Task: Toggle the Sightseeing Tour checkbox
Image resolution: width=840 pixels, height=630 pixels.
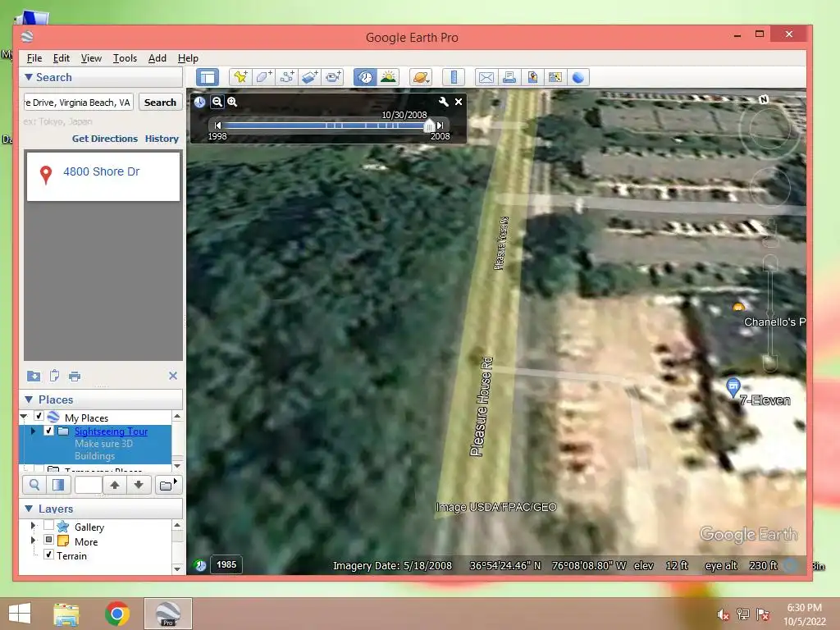Action: point(48,431)
